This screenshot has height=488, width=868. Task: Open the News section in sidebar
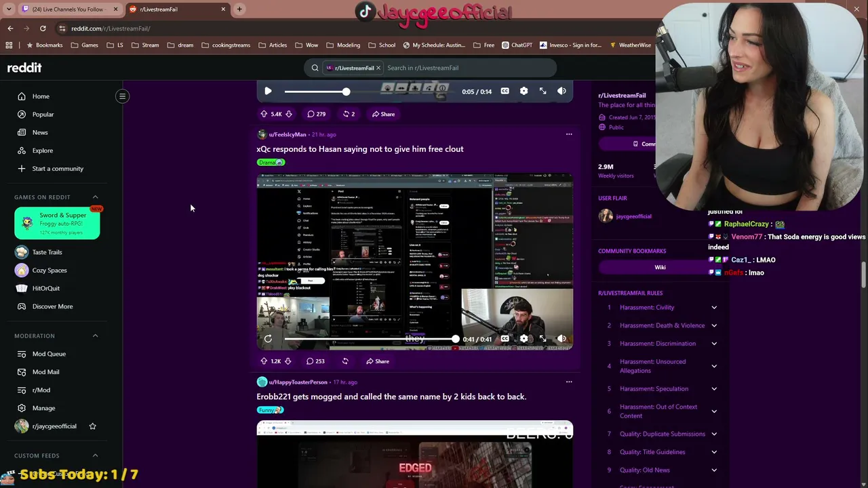40,132
